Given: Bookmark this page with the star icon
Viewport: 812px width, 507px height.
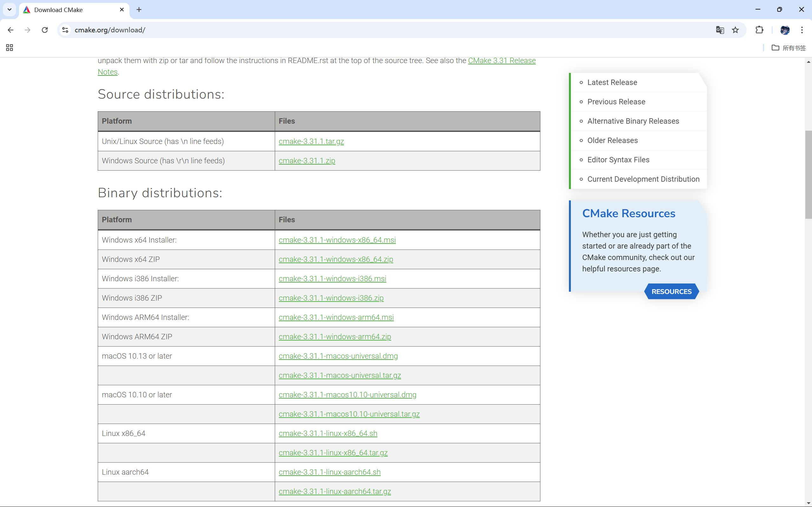Looking at the screenshot, I should 735,30.
